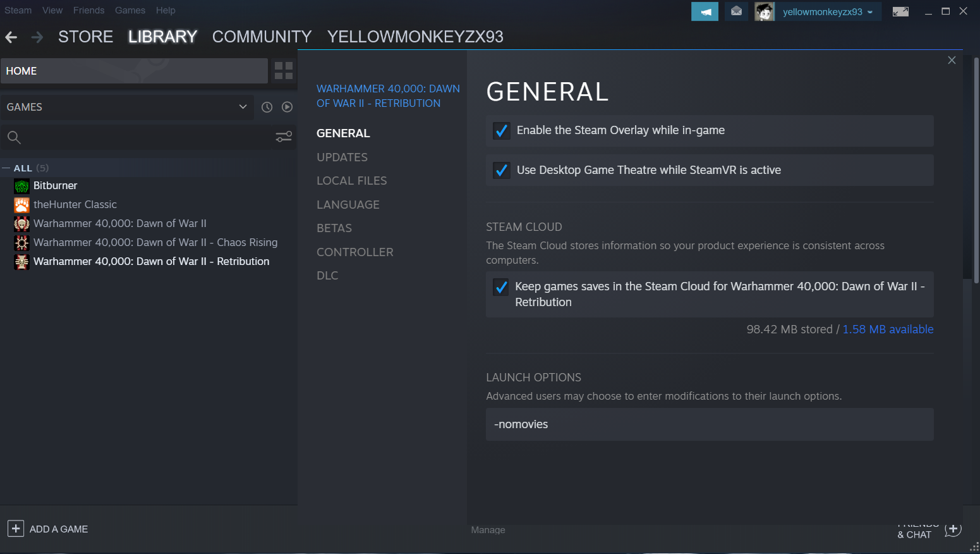980x554 pixels.
Task: Go to the COMMUNITY tab
Action: (x=262, y=37)
